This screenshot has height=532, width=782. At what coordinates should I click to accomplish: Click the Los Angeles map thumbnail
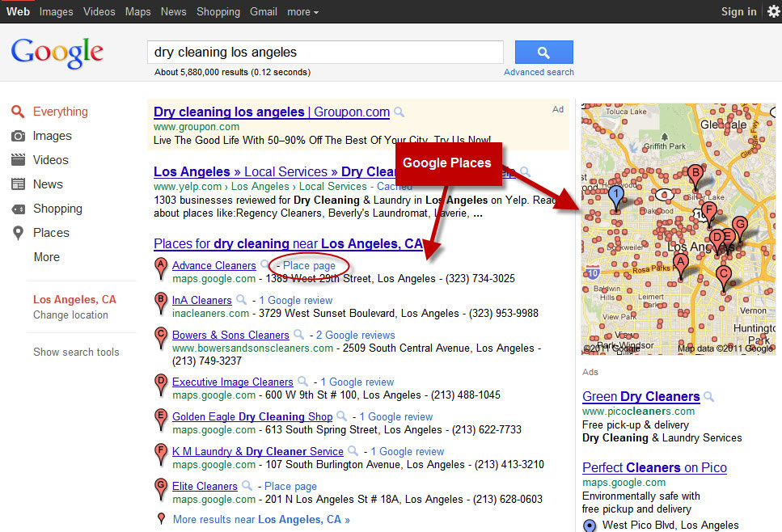point(678,229)
